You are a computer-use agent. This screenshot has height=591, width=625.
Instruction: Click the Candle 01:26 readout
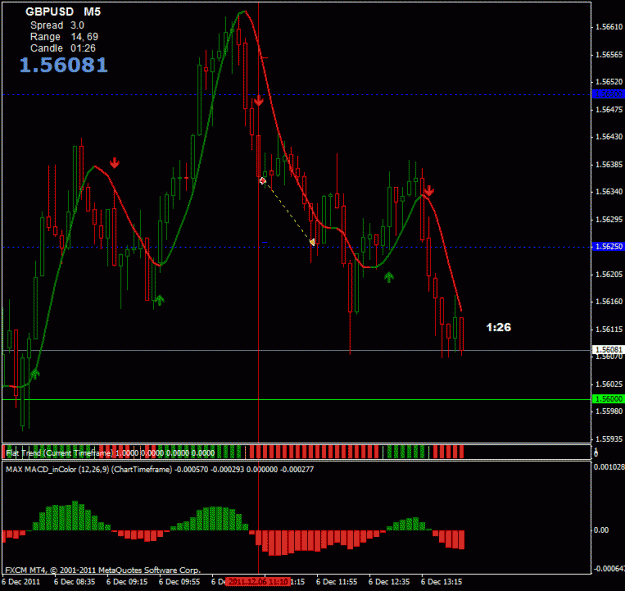click(63, 48)
